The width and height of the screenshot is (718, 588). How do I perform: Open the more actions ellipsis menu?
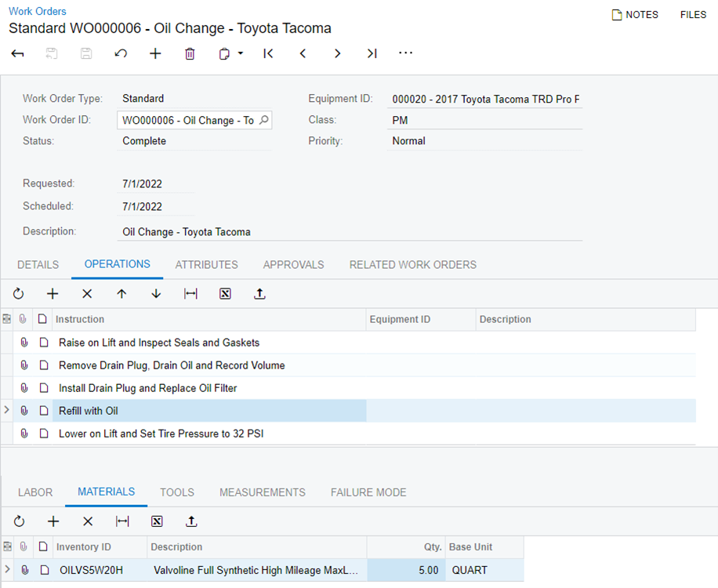click(406, 53)
